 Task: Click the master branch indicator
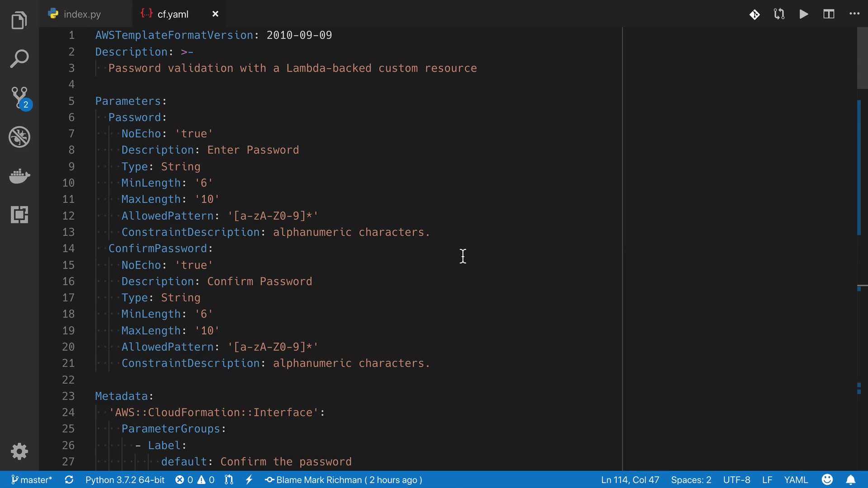point(32,480)
